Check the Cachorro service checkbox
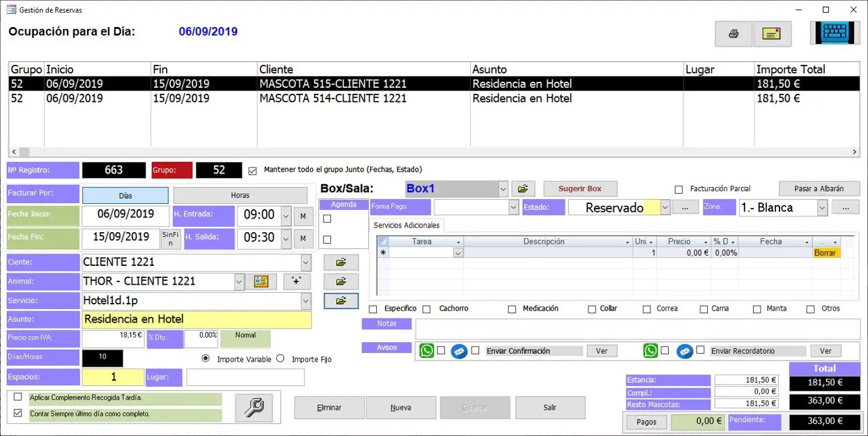The width and height of the screenshot is (868, 436). coord(426,308)
